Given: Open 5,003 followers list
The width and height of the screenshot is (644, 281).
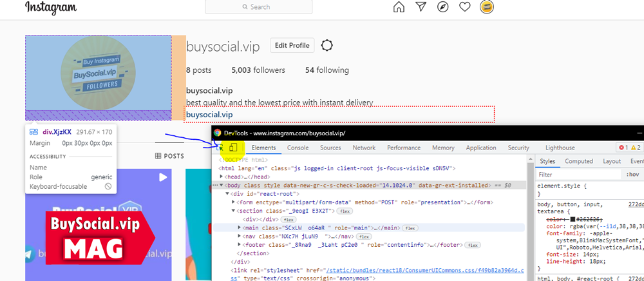Looking at the screenshot, I should point(258,70).
